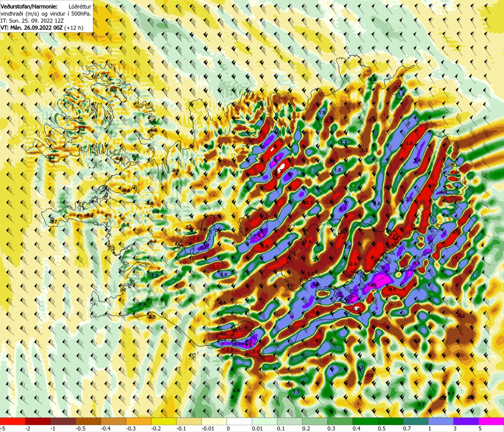Choose the tan-orange legend swatch between -0.4 and -0.3
Image resolution: width=504 pixels, height=432 pixels.
click(113, 421)
